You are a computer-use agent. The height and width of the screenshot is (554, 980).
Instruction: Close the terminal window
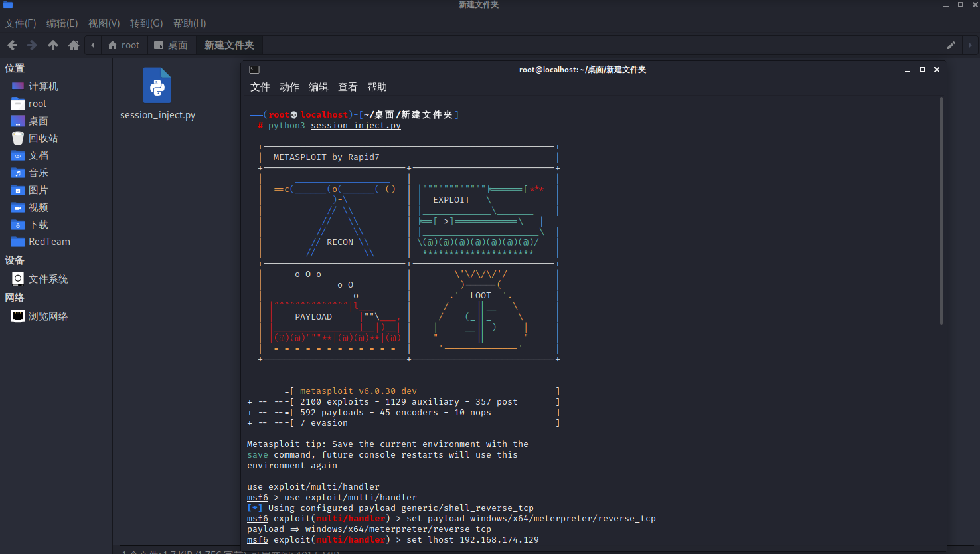pyautogui.click(x=937, y=70)
